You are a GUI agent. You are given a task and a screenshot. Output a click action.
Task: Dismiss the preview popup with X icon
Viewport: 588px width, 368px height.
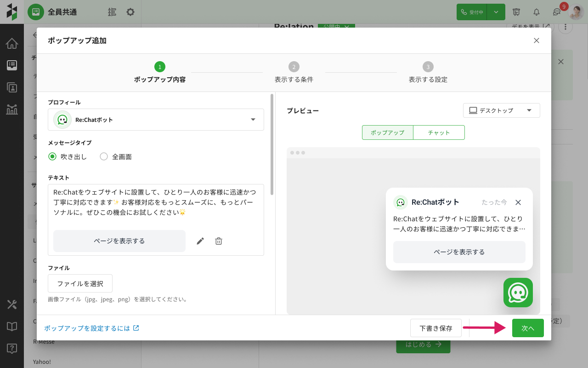click(x=518, y=202)
